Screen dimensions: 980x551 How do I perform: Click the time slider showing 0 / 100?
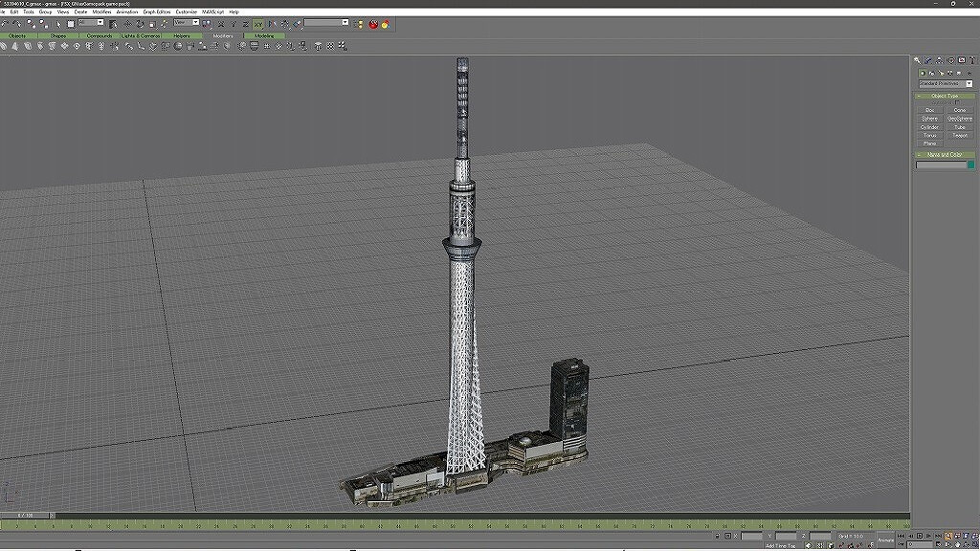[x=25, y=516]
